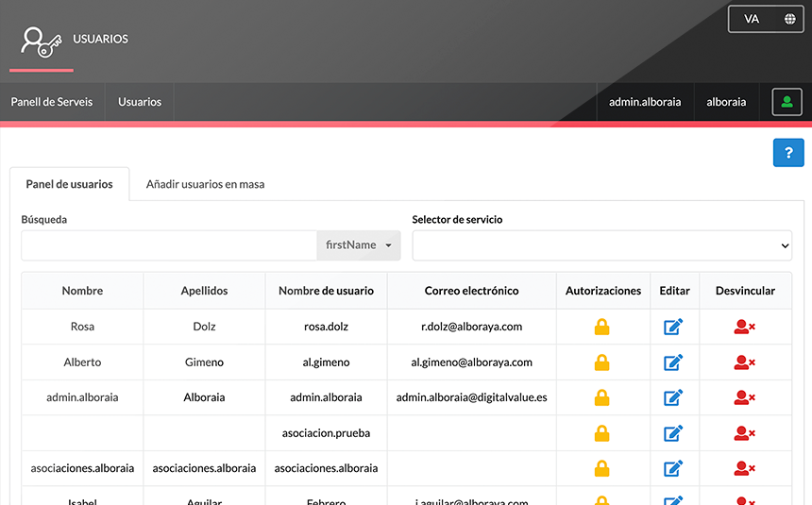Open authorizations for asociaciones.alboraia
This screenshot has height=505, width=812.
[x=601, y=468]
